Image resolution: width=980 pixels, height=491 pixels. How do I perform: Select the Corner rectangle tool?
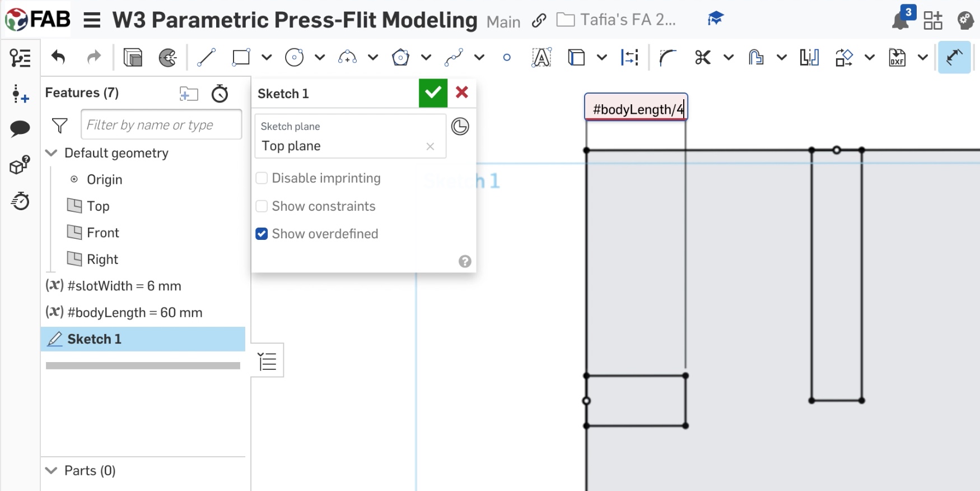[241, 57]
